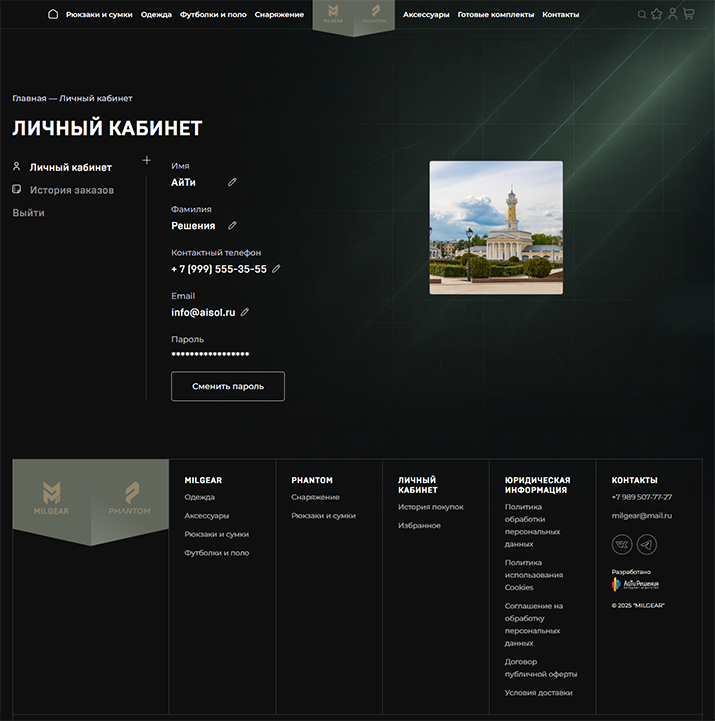This screenshot has height=721, width=715.
Task: Open Одежда in top navigation
Action: (x=156, y=15)
